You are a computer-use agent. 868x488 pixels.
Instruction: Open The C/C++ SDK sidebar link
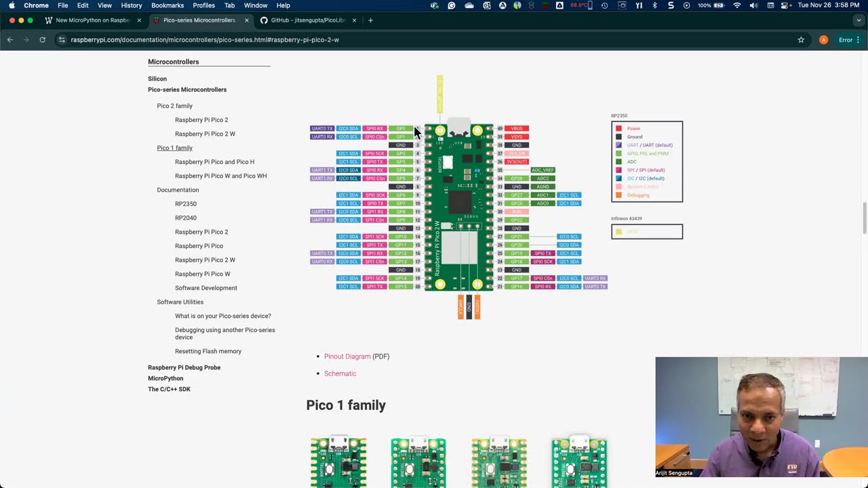(169, 389)
